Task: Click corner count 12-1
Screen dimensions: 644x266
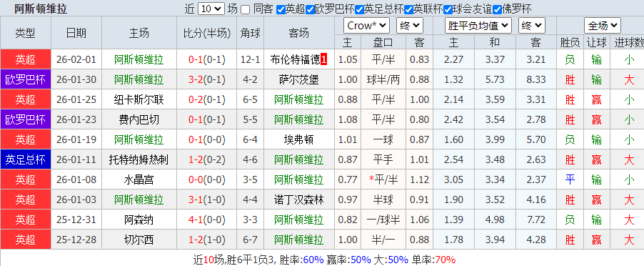Action: (250, 60)
